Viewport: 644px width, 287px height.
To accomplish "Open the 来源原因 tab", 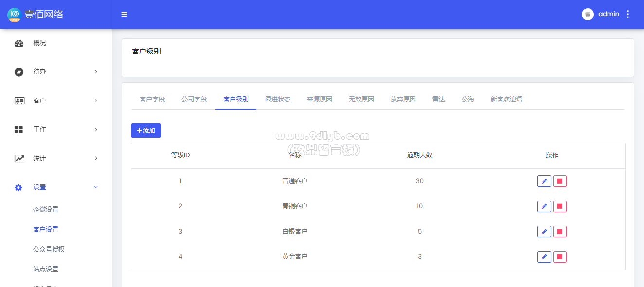I will [320, 99].
